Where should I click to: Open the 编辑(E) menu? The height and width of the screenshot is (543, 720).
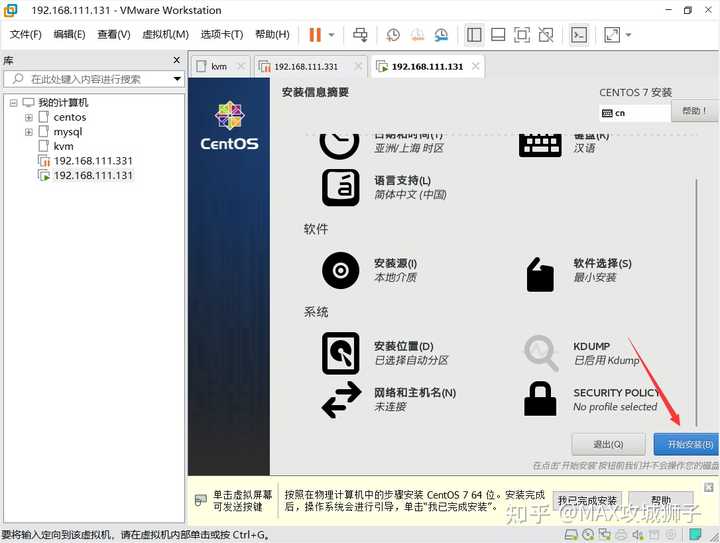[69, 34]
